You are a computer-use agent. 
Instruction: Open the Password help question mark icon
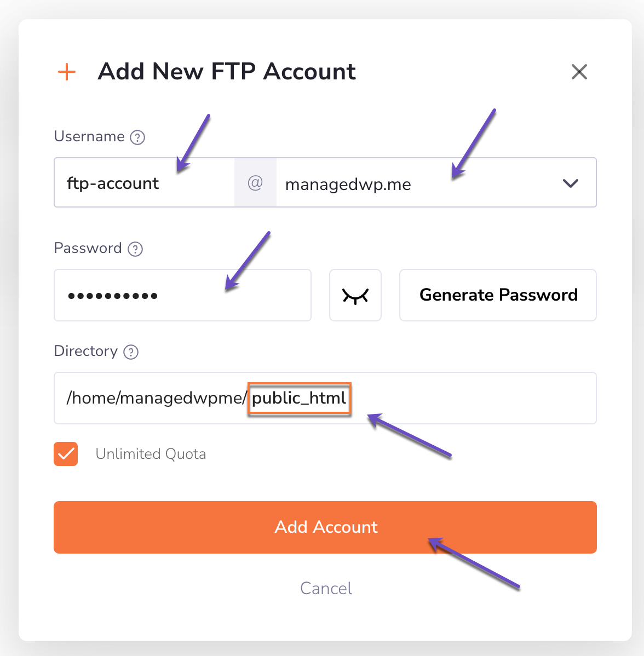pyautogui.click(x=135, y=249)
